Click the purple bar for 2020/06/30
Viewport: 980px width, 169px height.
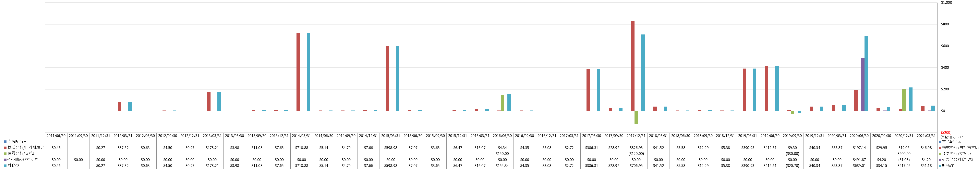(863, 84)
